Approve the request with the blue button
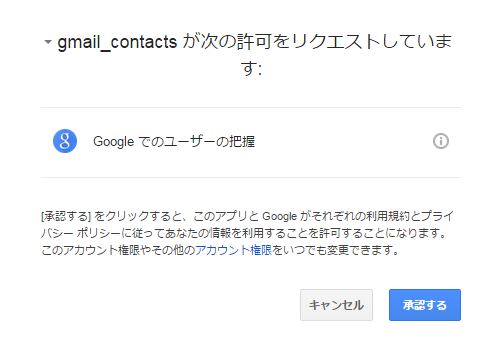The height and width of the screenshot is (363, 502). click(x=425, y=305)
